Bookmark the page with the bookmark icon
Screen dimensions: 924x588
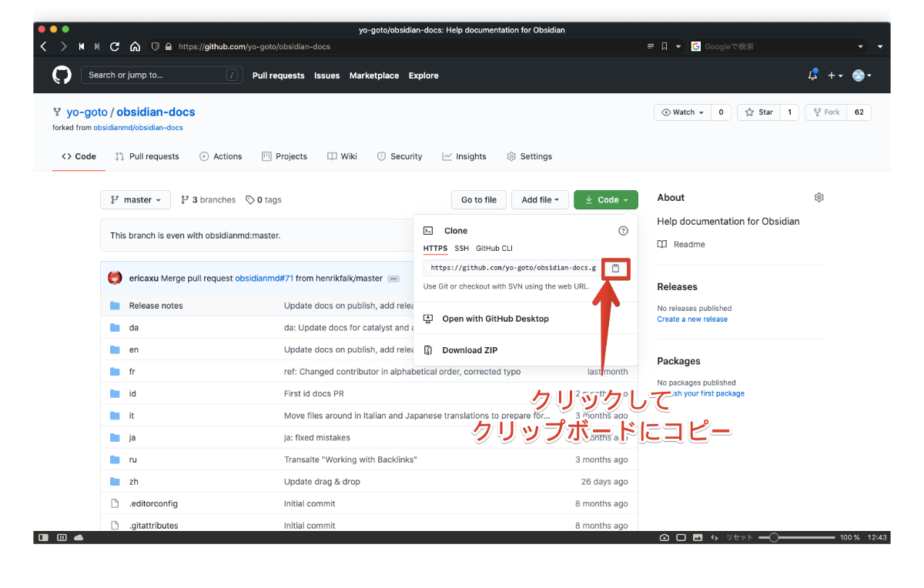click(x=665, y=46)
